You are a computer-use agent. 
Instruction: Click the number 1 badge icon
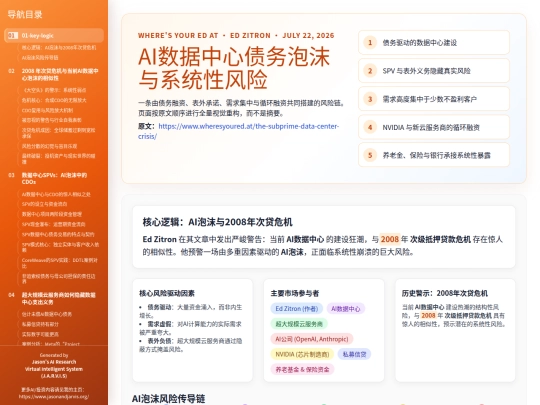[370, 43]
